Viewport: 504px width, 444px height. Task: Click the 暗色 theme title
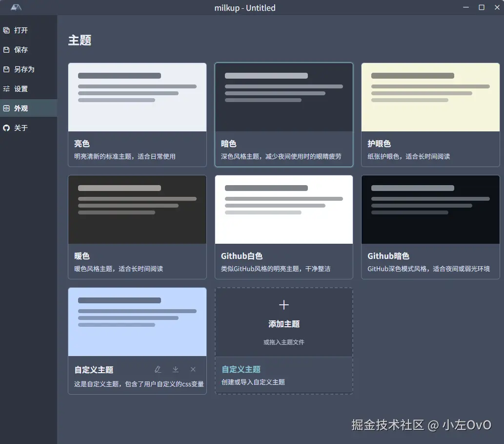pyautogui.click(x=228, y=144)
